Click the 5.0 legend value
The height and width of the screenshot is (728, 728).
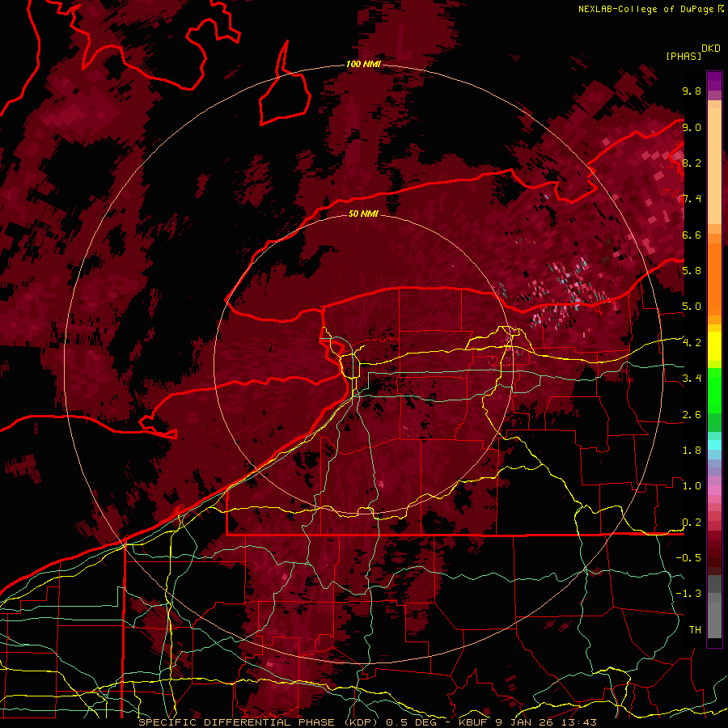(x=692, y=307)
